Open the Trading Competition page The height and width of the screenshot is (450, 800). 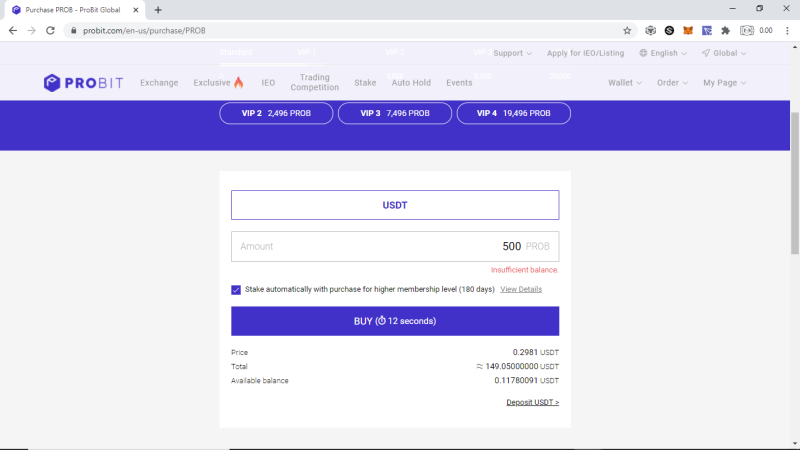pyautogui.click(x=315, y=82)
